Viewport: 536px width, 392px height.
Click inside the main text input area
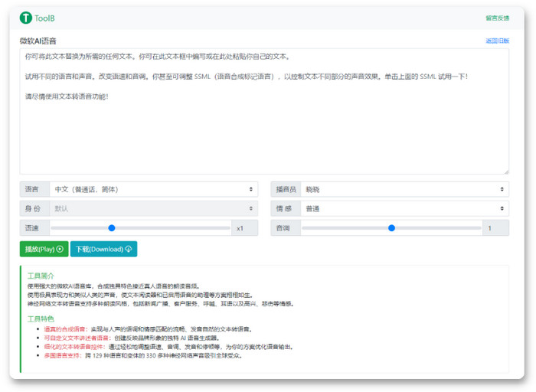[x=264, y=112]
